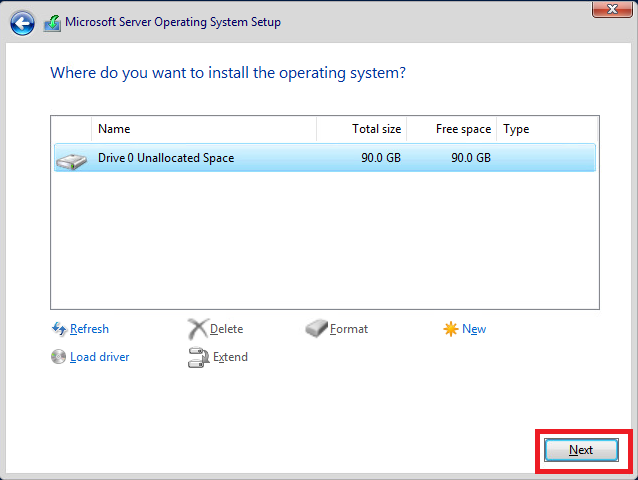Sort by the Free space column
Image resolution: width=638 pixels, height=480 pixels.
coord(451,129)
